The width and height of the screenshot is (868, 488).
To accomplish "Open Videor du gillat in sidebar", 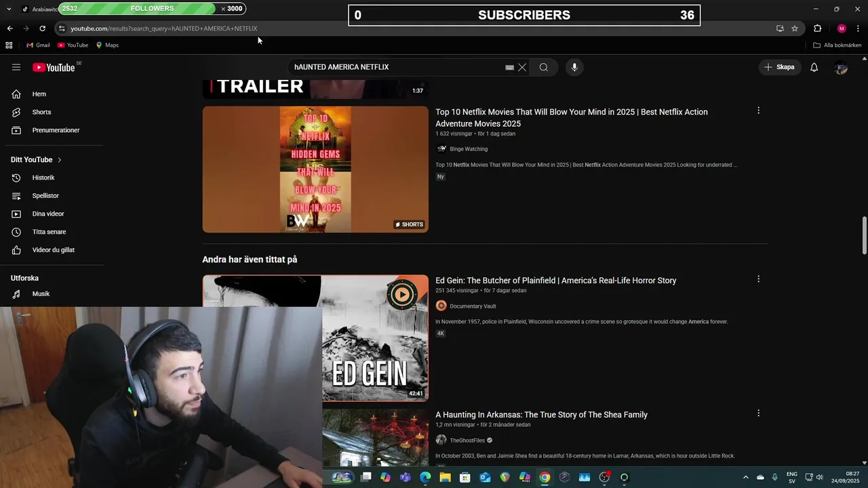I will (x=54, y=250).
